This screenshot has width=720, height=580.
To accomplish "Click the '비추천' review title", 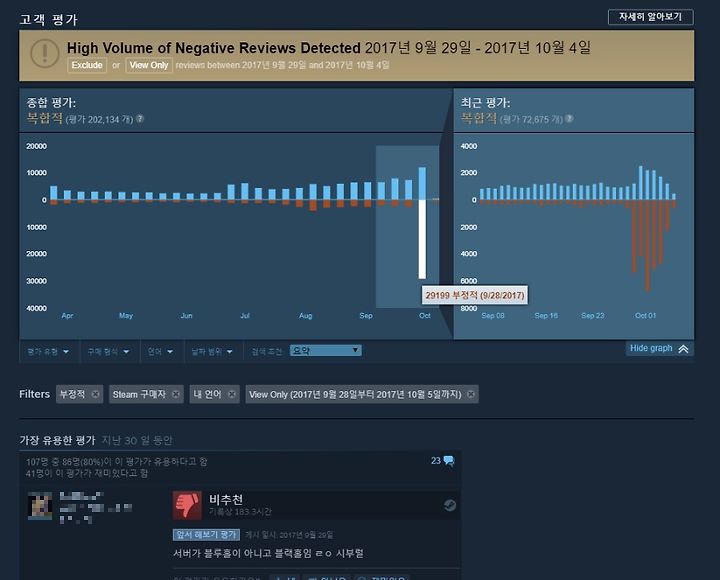I will click(x=226, y=499).
